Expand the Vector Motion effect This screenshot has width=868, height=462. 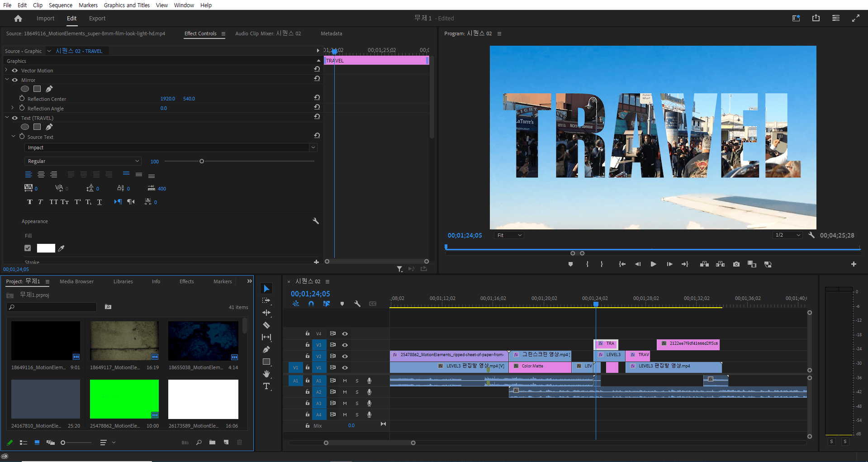click(x=6, y=70)
